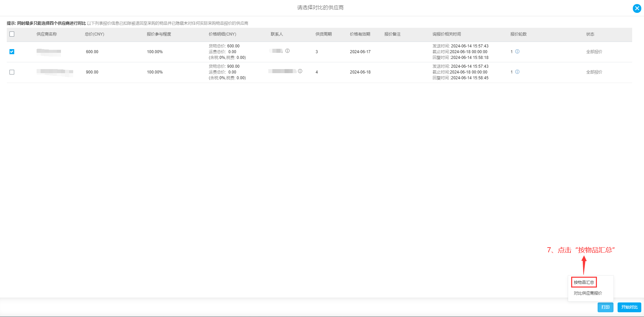Uncheck the supplier row priced 600.00

(12, 51)
